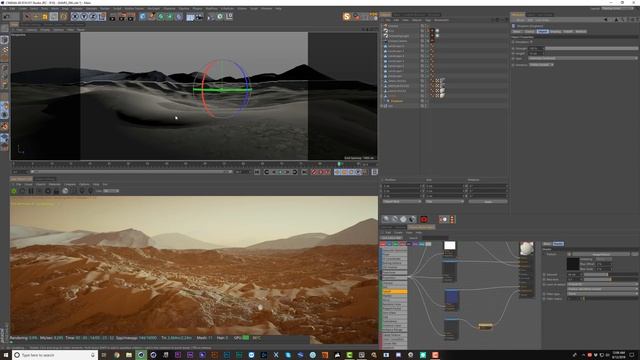Select the Scale tool in top toolbar
The width and height of the screenshot is (640, 360).
point(45,17)
